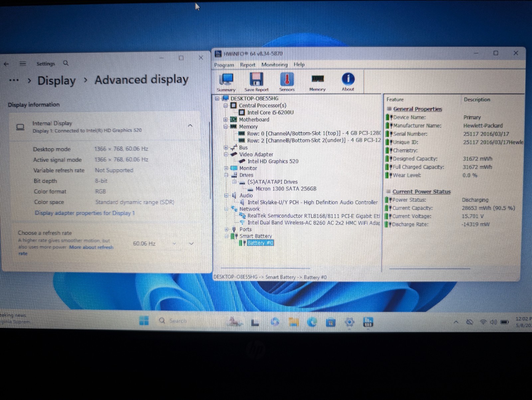Select the Intel Skylake-U/Y PCH audio controller
The width and height of the screenshot is (532, 400).
point(313,202)
